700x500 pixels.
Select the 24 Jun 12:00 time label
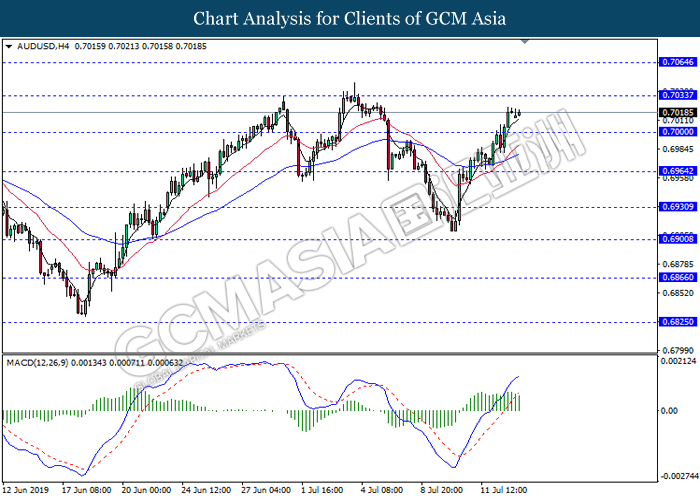click(206, 490)
